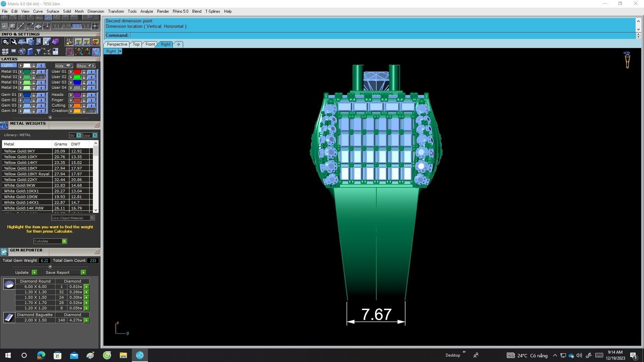Screen dimensions: 644x362
Task: Select the four-viewport layout icon
Action: click(5, 52)
